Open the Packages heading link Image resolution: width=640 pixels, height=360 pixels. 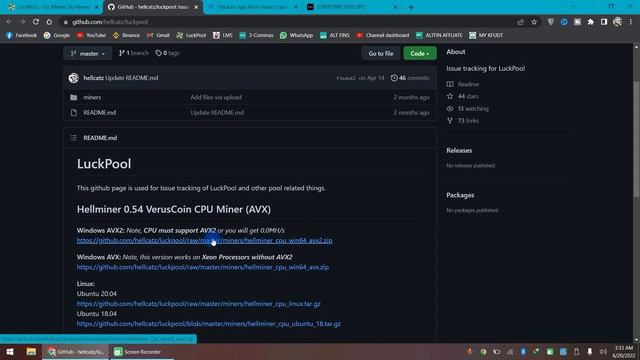tap(460, 195)
